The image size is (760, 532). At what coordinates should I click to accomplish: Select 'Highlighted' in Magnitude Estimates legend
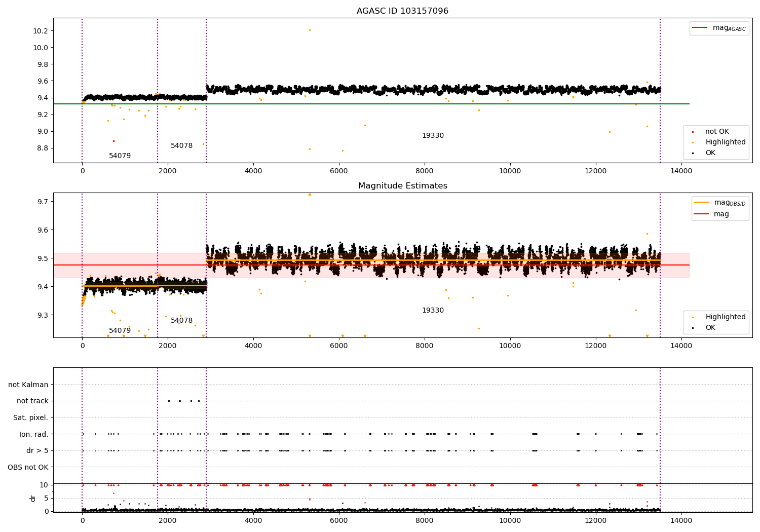(x=725, y=317)
